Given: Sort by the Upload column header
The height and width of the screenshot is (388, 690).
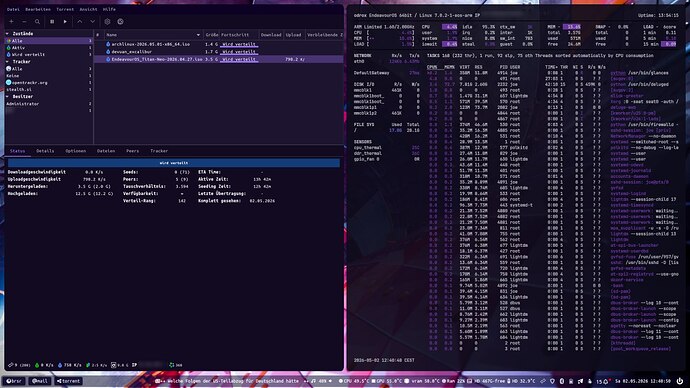Looking at the screenshot, I should [x=294, y=35].
